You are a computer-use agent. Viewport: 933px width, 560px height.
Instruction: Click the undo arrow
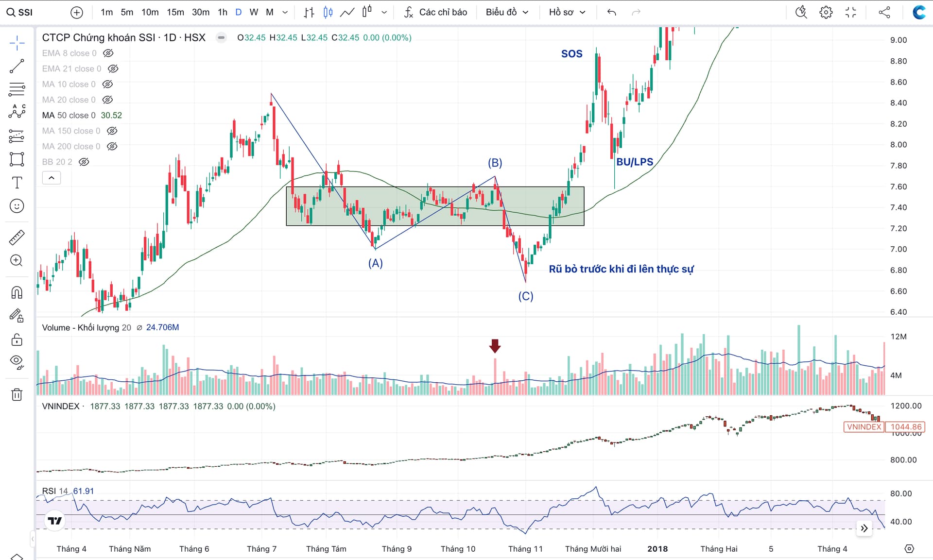[x=612, y=12]
